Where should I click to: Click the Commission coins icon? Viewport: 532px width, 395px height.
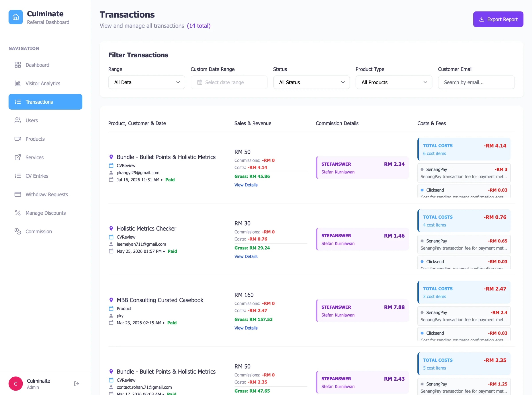click(18, 231)
